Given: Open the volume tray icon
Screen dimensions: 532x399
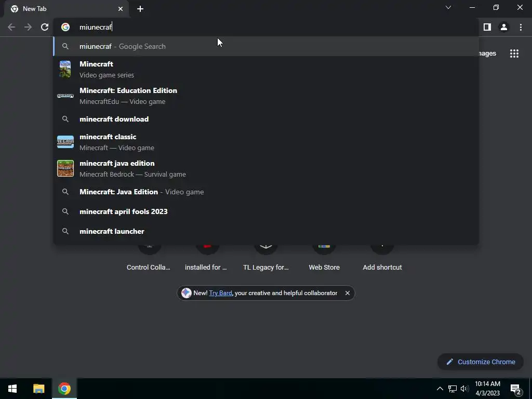Looking at the screenshot, I should [464, 389].
